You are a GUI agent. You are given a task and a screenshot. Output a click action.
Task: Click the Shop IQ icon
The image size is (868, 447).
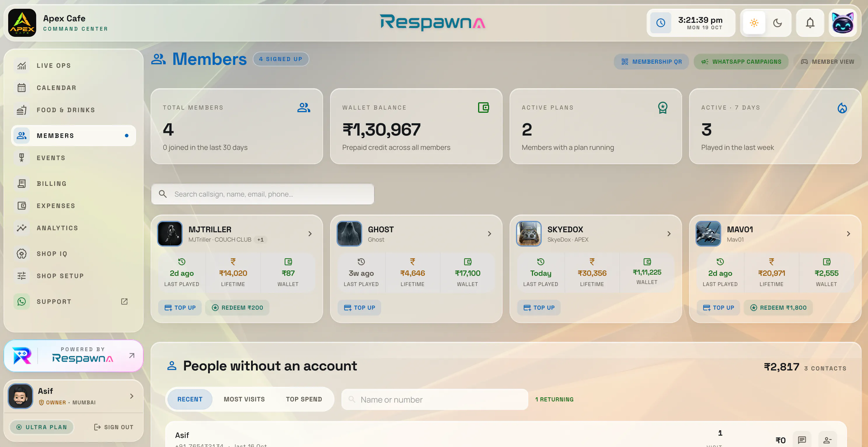pos(22,254)
